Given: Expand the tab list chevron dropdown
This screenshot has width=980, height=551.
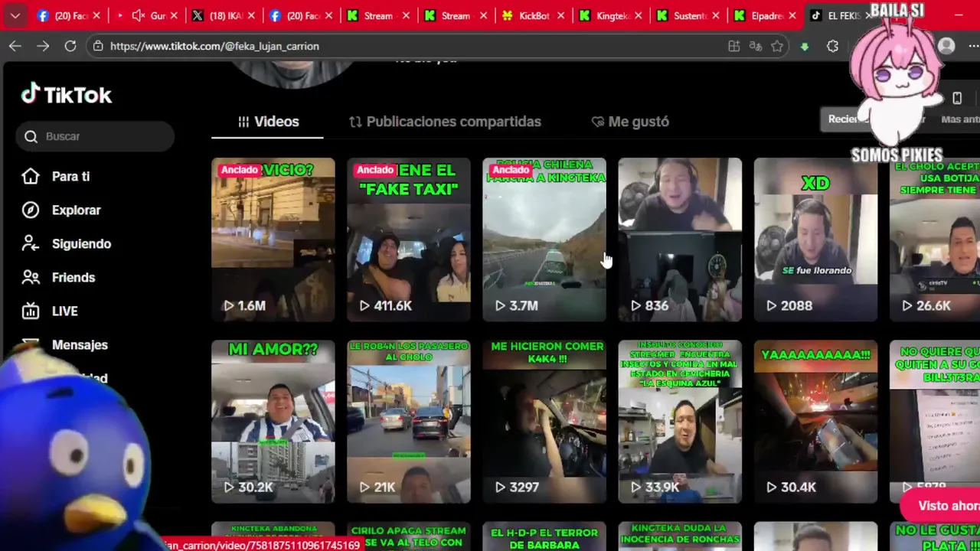Looking at the screenshot, I should (15, 15).
